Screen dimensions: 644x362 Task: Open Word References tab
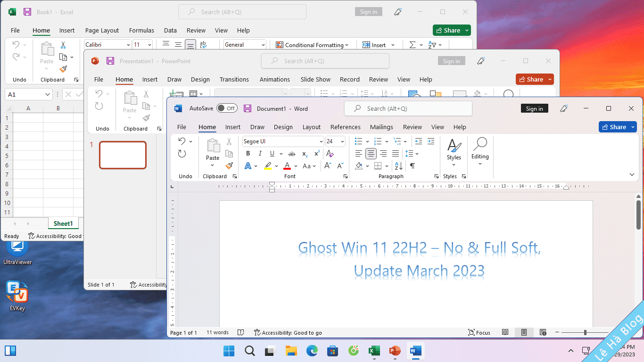(346, 127)
